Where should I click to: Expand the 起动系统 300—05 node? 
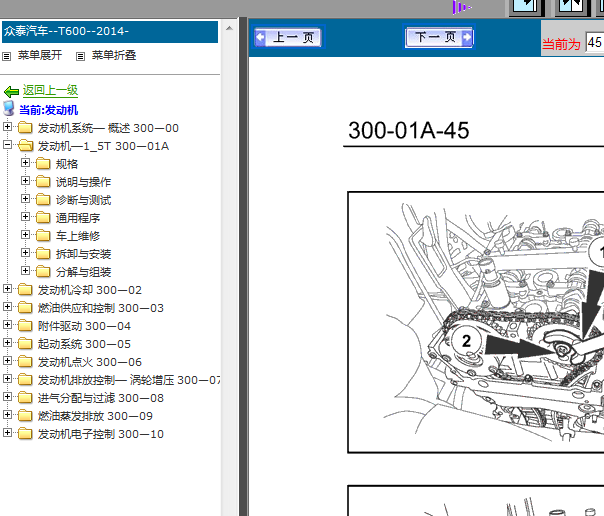[7, 342]
